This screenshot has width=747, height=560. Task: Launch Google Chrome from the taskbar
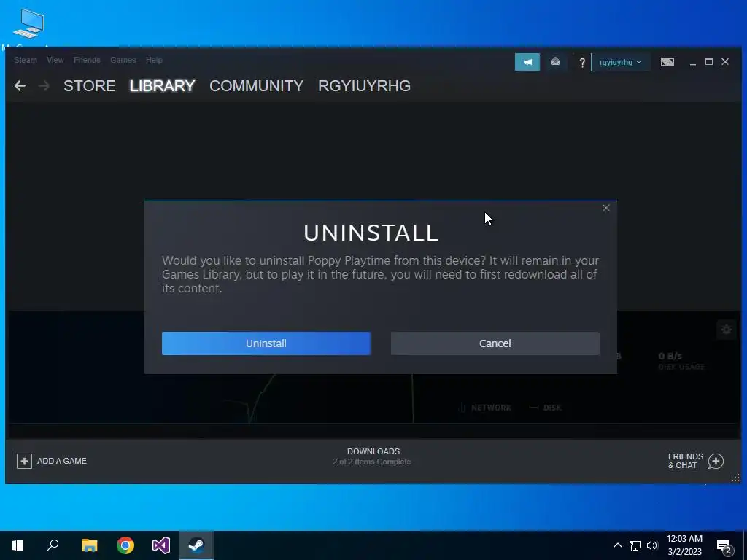(x=125, y=545)
